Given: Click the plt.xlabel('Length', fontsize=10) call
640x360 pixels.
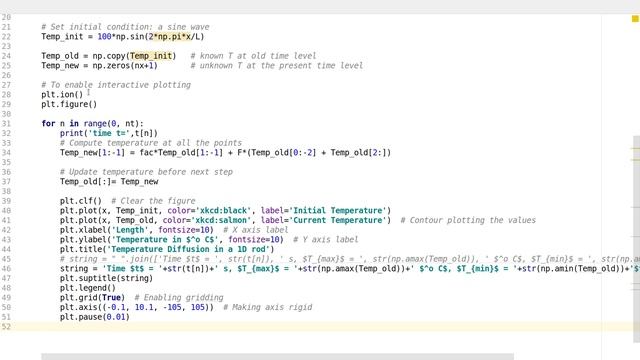Looking at the screenshot, I should 137,230.
